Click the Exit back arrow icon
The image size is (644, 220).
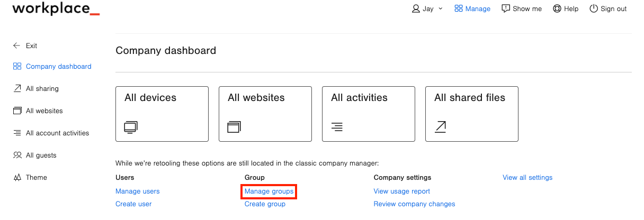tap(17, 45)
